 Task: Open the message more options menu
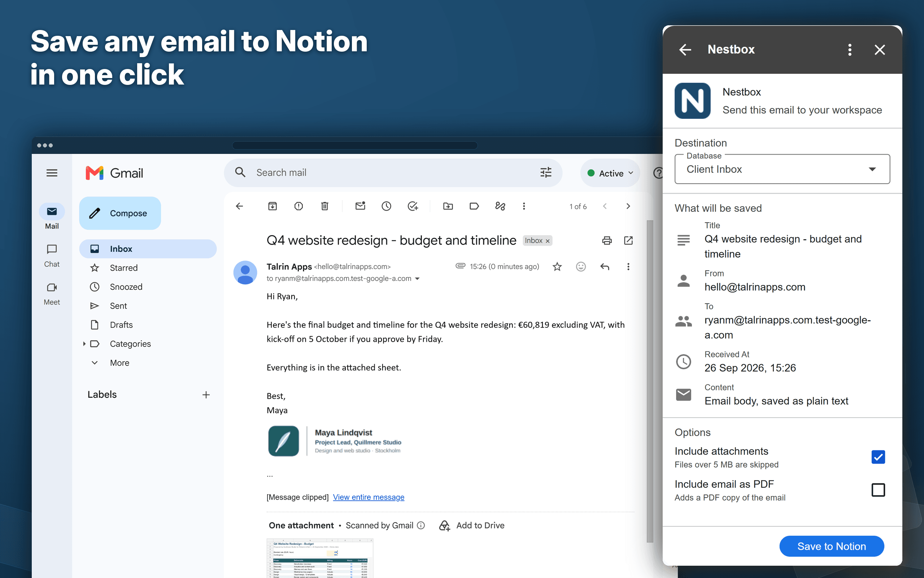(628, 267)
